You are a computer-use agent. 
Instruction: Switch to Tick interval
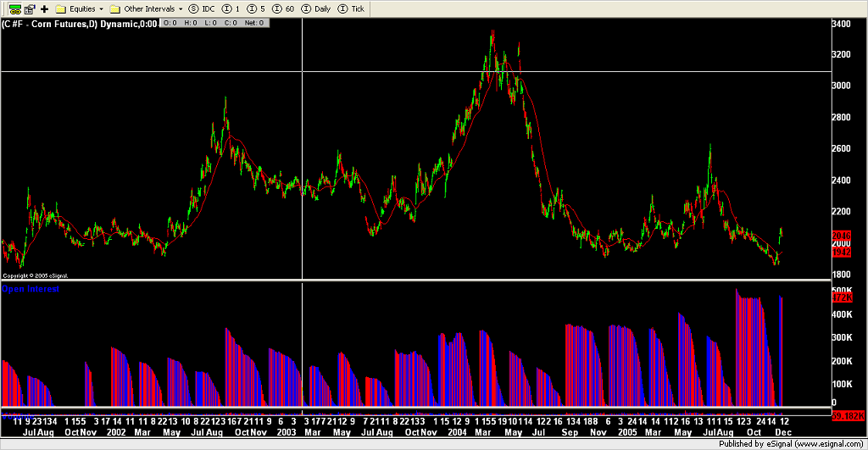pyautogui.click(x=351, y=8)
